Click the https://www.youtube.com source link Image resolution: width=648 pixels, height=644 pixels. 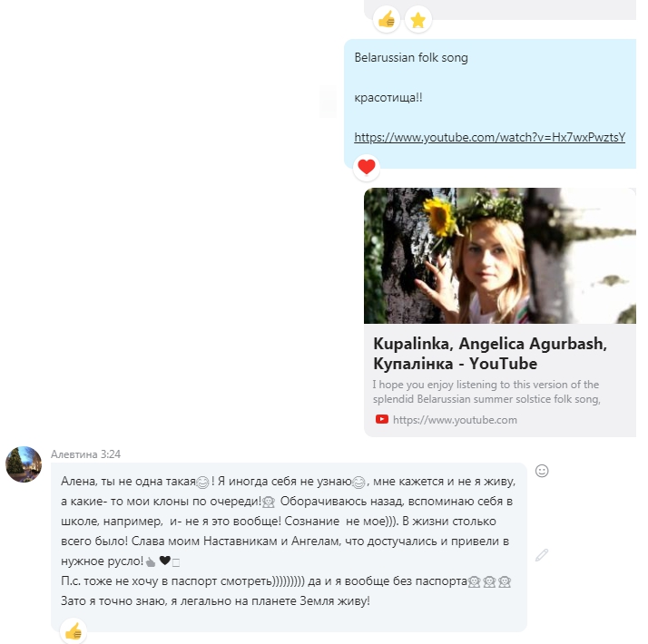pos(455,420)
